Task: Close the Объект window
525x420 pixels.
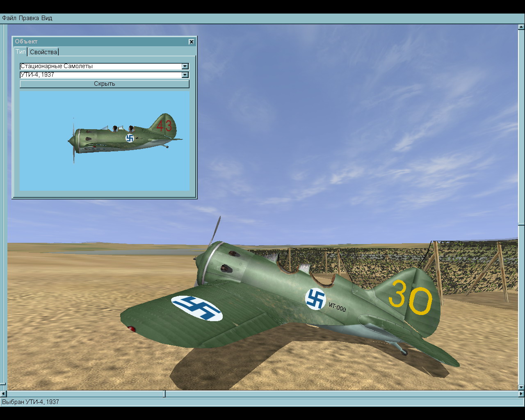Action: tap(192, 41)
